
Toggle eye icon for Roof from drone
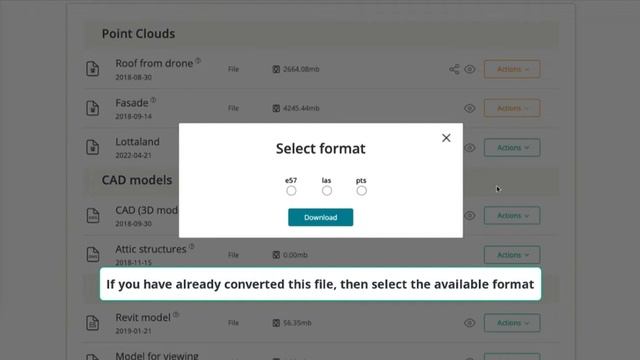(x=469, y=69)
